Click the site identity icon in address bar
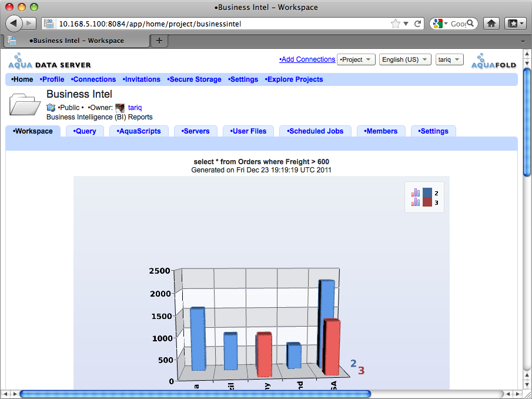The image size is (532, 399). [49, 24]
